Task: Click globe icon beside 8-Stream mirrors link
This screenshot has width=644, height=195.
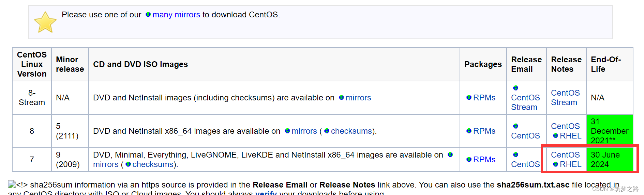Action: point(341,98)
